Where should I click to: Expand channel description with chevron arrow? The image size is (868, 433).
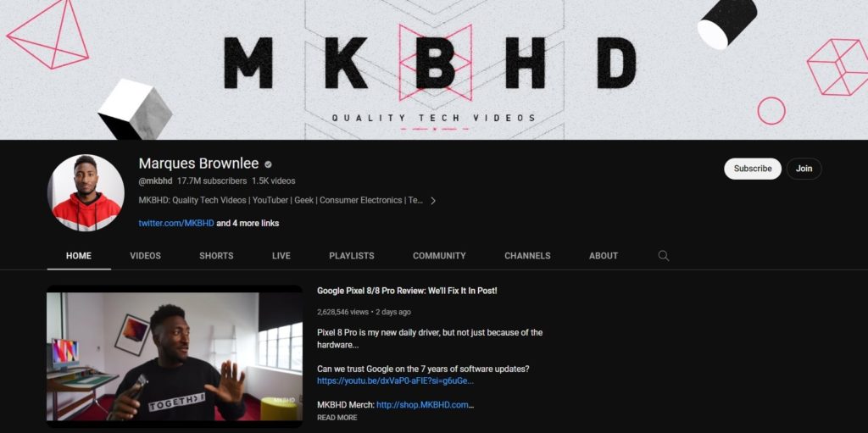(433, 201)
